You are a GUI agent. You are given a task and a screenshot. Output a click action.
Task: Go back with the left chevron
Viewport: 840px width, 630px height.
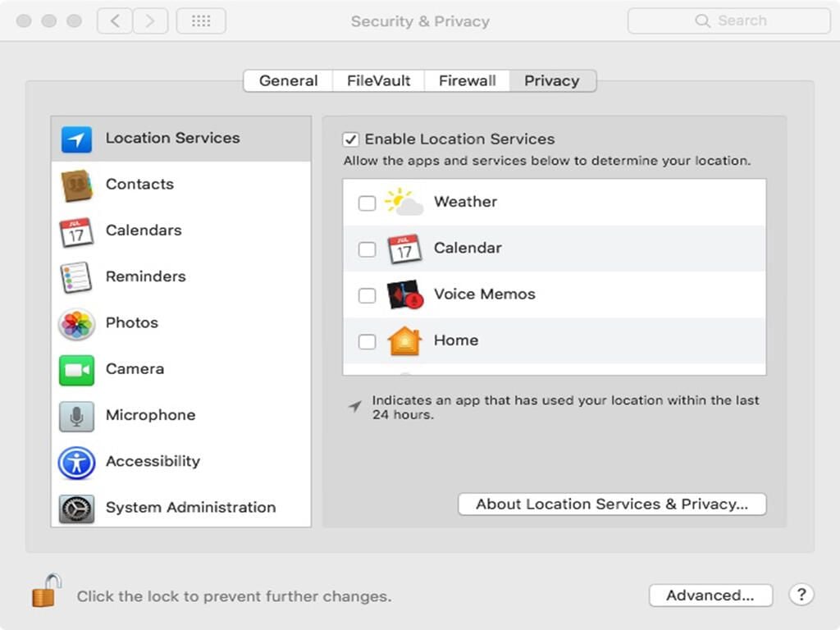coord(115,21)
